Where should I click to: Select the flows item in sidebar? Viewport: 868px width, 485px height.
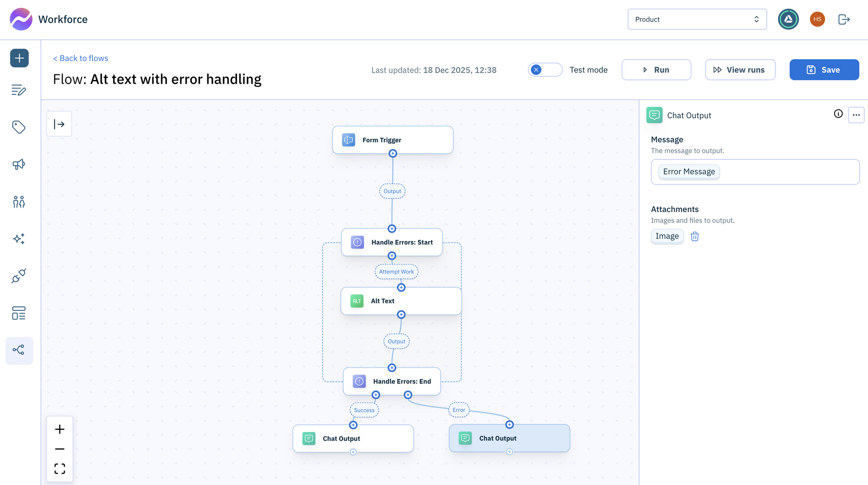[x=19, y=350]
